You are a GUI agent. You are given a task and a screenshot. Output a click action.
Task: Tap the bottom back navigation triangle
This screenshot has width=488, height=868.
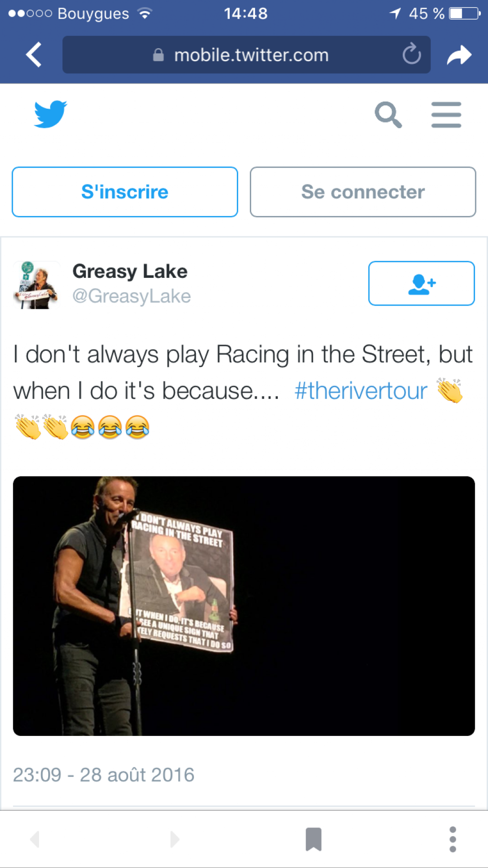(x=34, y=839)
